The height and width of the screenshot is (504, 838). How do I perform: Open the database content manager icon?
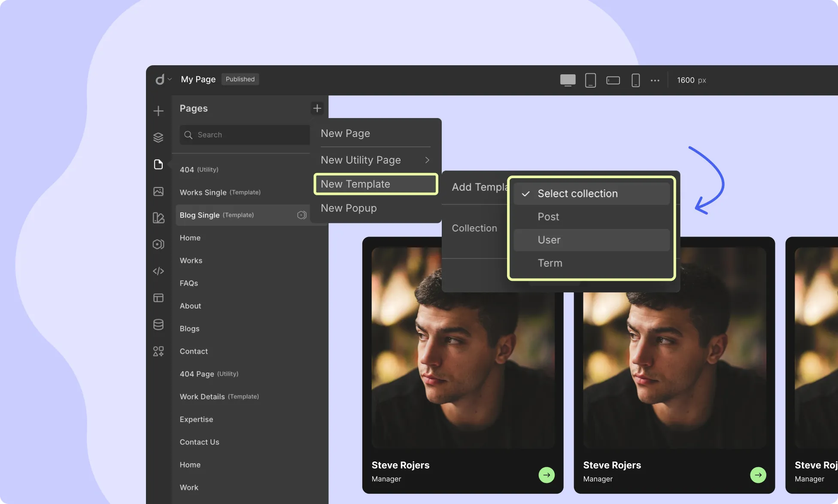click(158, 325)
